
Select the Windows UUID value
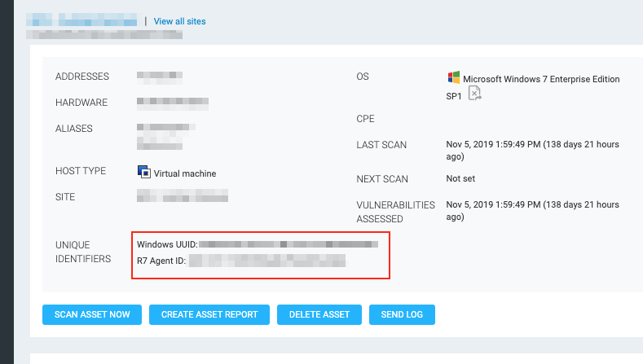point(288,243)
